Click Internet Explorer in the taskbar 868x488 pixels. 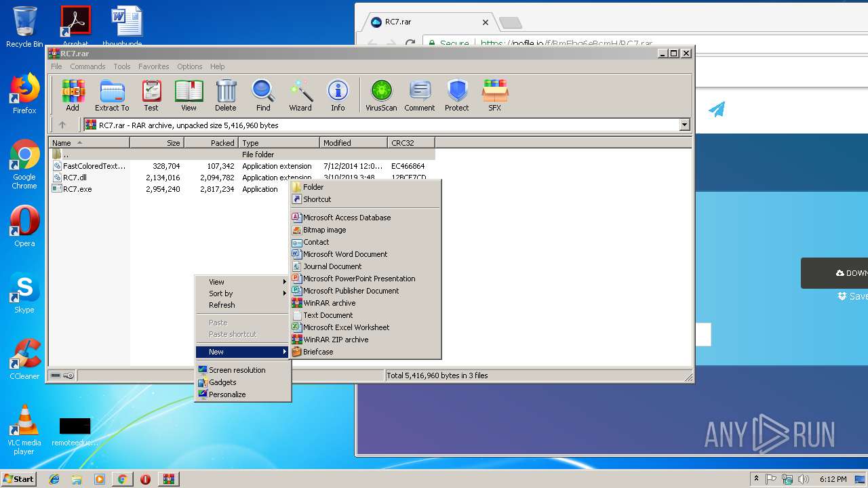(54, 479)
